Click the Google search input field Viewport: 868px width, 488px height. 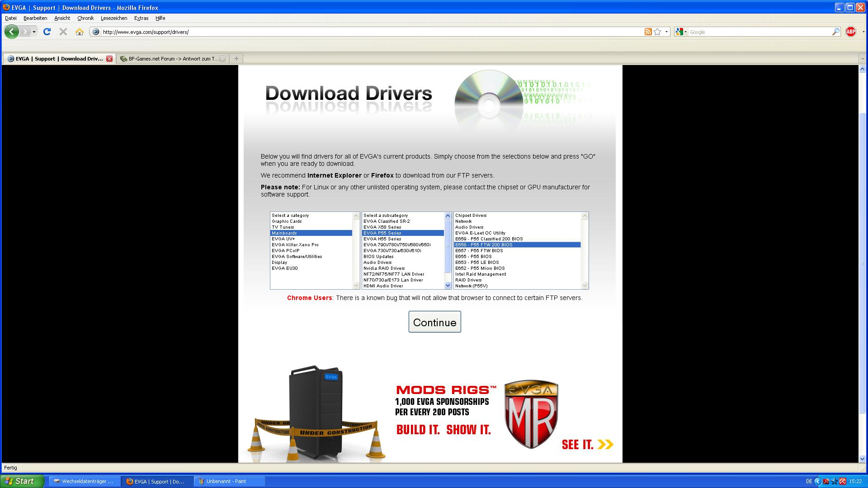click(759, 32)
